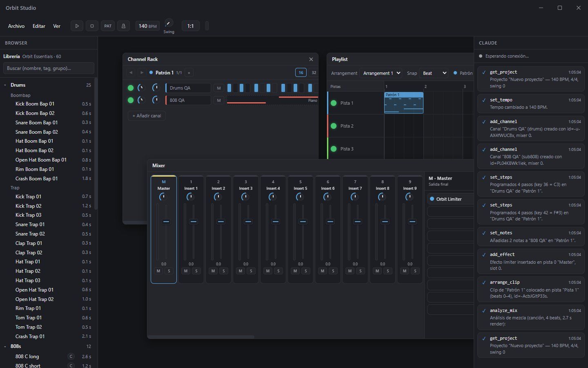The height and width of the screenshot is (368, 588).
Task: Select the Drums QA channel name
Action: click(188, 88)
